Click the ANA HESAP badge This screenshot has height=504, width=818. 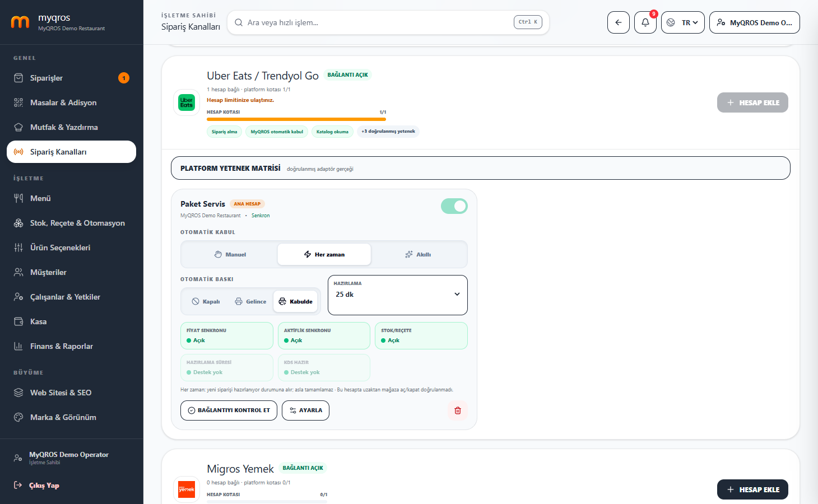click(x=247, y=204)
